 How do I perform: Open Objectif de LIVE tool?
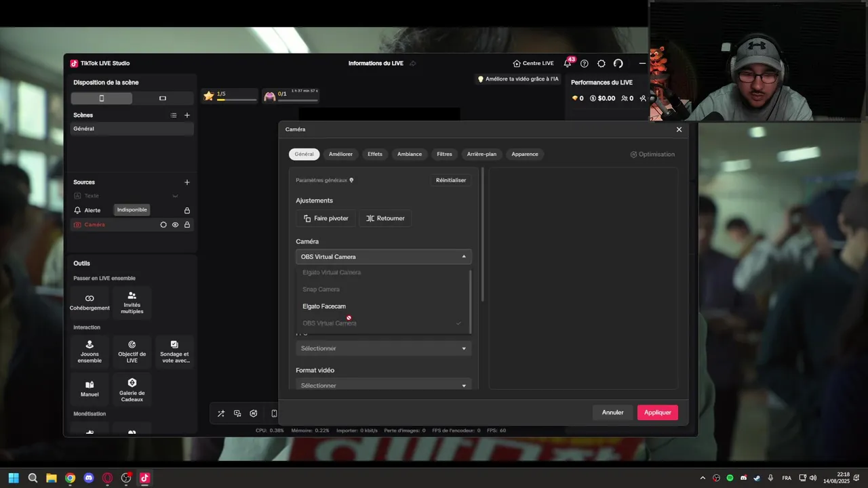[132, 352]
